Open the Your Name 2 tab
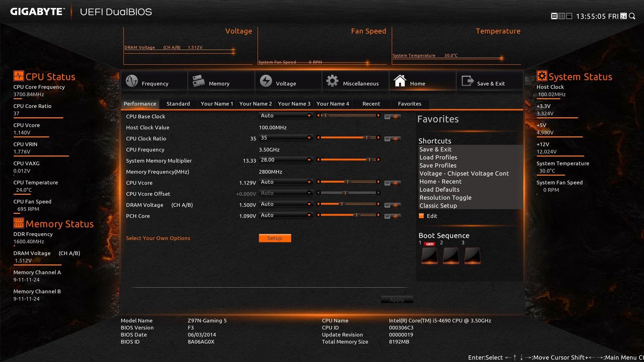Viewport: 644px width, 362px height. [x=256, y=104]
